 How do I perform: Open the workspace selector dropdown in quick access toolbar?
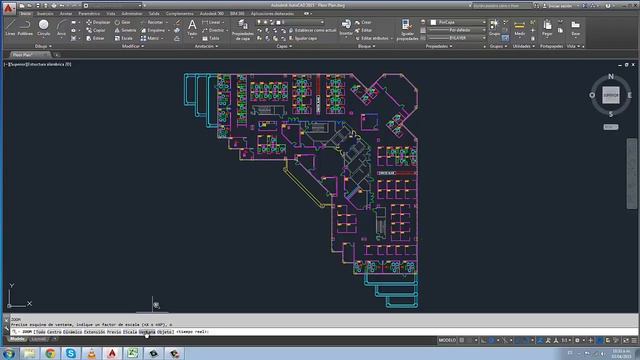[113, 6]
